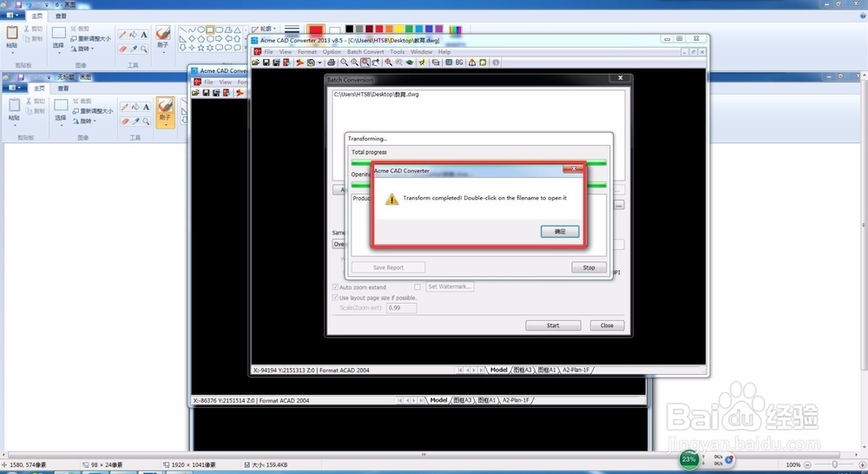Tick the checkbox beside Set Watermark
Viewport: 868px width, 474px height.
(x=418, y=286)
